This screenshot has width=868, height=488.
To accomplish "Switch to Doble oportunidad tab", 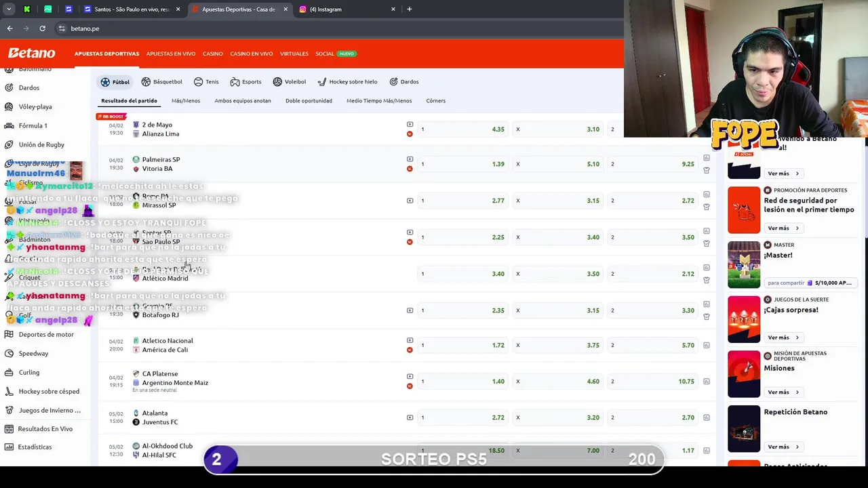I will point(309,100).
